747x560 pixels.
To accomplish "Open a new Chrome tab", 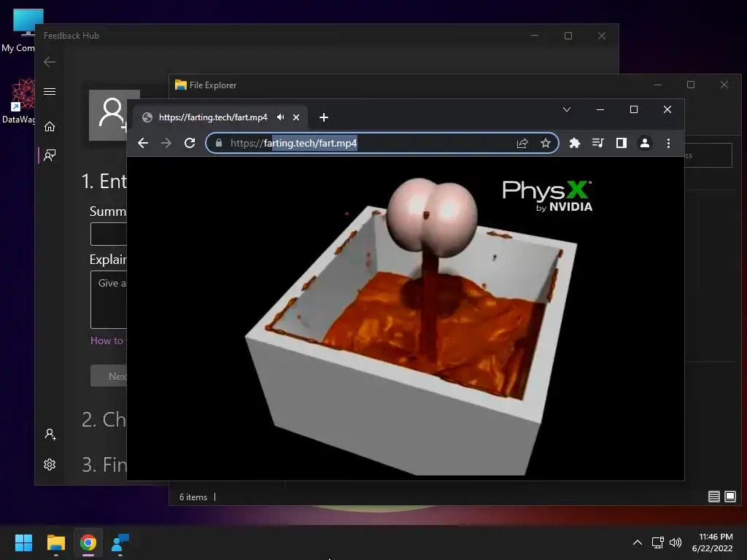I will coord(323,117).
